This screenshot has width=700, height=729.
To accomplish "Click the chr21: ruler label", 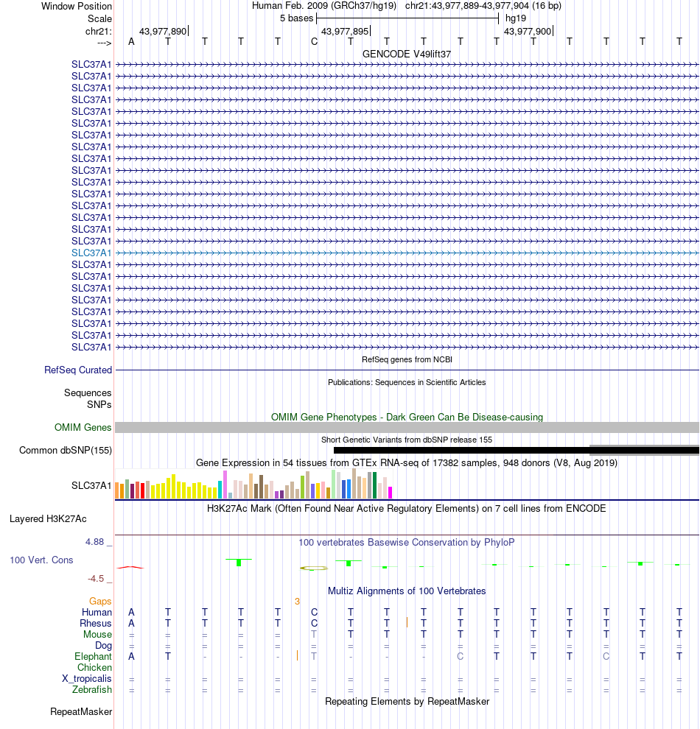I will coord(98,31).
